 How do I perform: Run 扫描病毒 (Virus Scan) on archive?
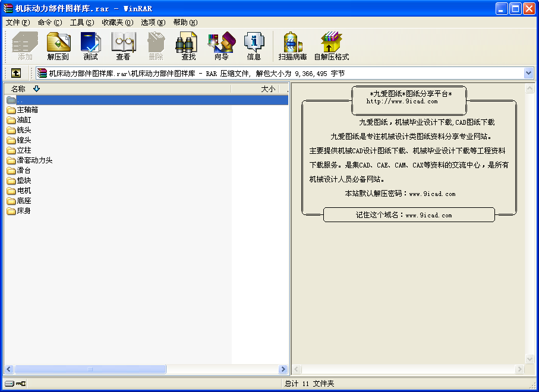[x=292, y=46]
